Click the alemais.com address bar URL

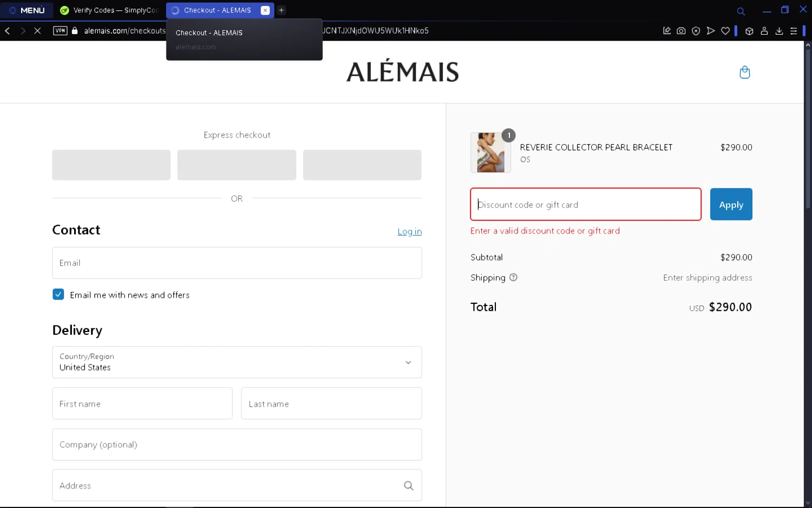[x=125, y=31]
